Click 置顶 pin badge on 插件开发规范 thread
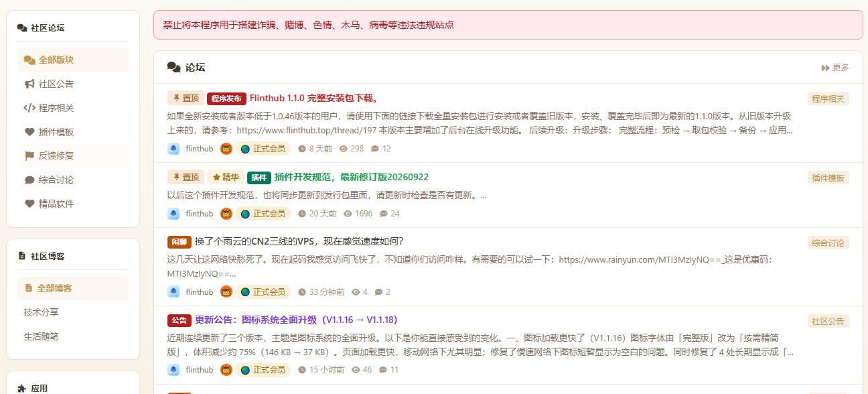868x394 pixels. pyautogui.click(x=186, y=178)
